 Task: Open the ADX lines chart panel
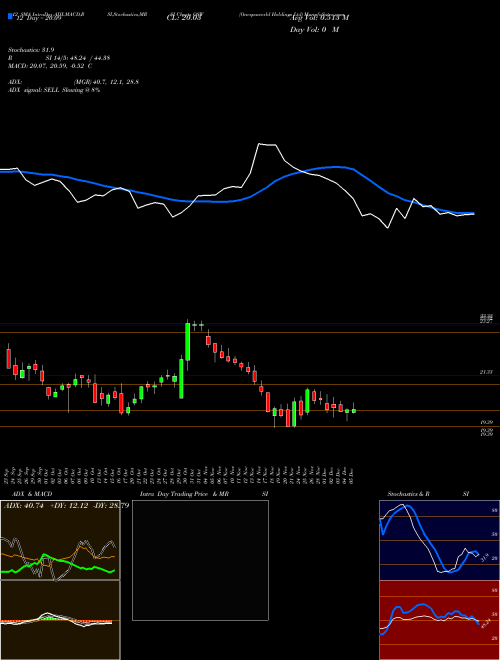60,540
